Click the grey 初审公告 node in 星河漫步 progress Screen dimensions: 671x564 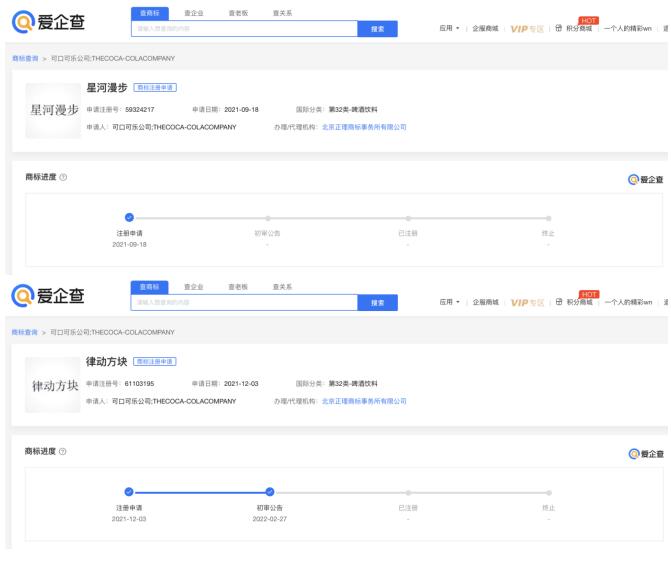pyautogui.click(x=268, y=218)
